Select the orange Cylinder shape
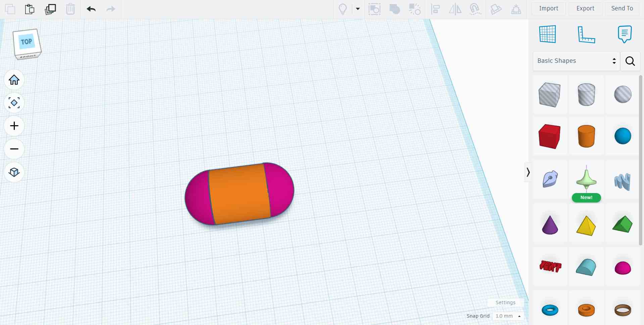The width and height of the screenshot is (644, 325). click(586, 136)
